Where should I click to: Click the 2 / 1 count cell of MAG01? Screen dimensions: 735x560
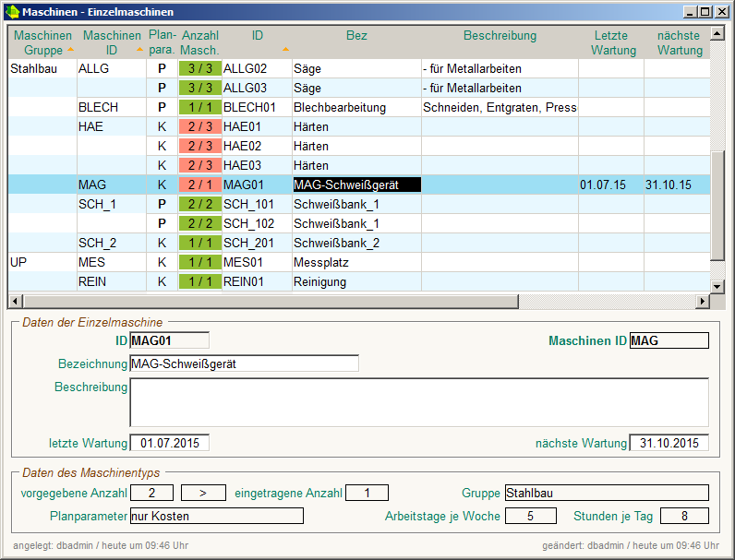200,185
